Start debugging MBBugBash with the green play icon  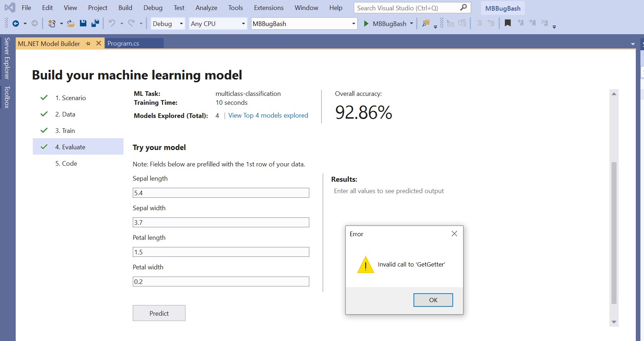(x=366, y=24)
